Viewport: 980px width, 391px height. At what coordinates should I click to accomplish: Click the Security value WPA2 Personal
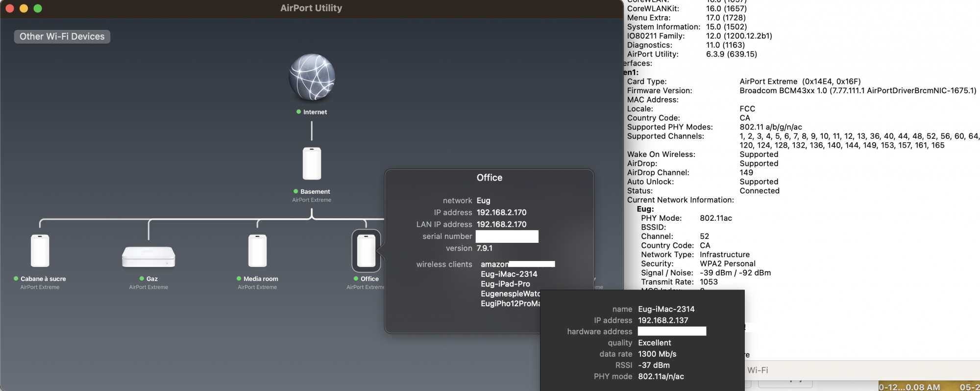click(728, 263)
